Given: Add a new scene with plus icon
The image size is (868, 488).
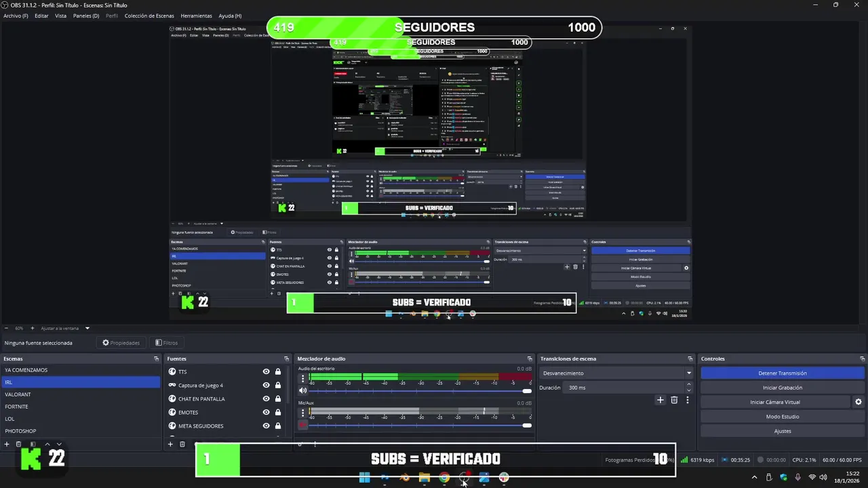Looking at the screenshot, I should pyautogui.click(x=7, y=444).
